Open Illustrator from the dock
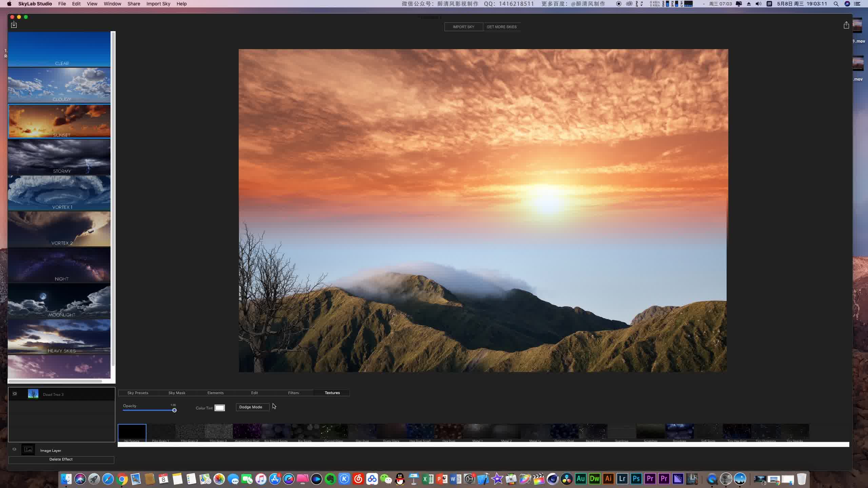 (x=608, y=479)
